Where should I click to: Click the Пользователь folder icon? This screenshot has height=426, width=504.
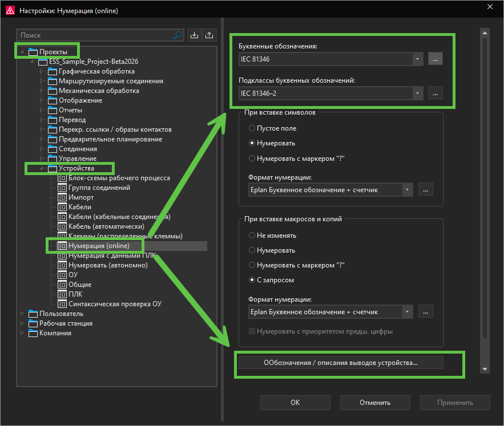tap(33, 314)
